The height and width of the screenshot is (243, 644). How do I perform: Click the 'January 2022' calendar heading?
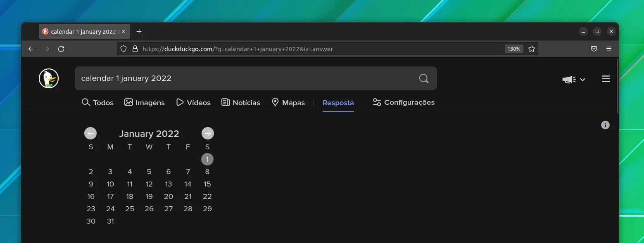pos(149,134)
